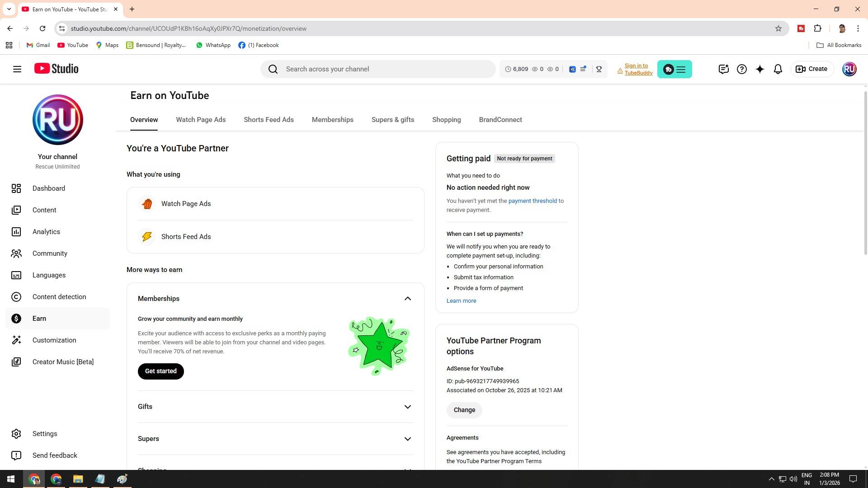Expand the Supers section
This screenshot has height=488, width=868.
(x=407, y=439)
